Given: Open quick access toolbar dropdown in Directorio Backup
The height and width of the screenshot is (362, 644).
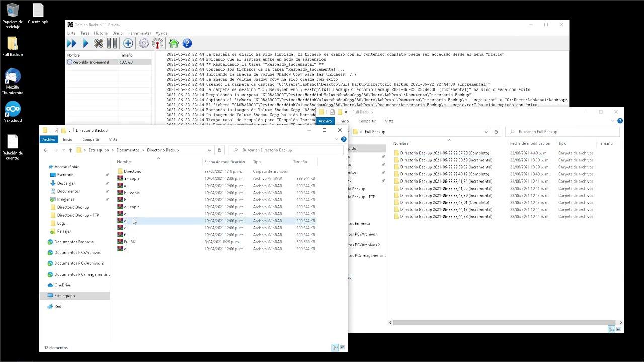Looking at the screenshot, I should (x=69, y=130).
